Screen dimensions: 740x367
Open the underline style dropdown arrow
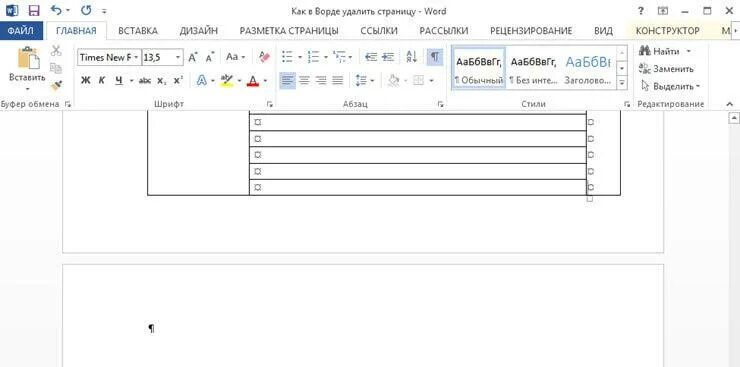point(131,81)
